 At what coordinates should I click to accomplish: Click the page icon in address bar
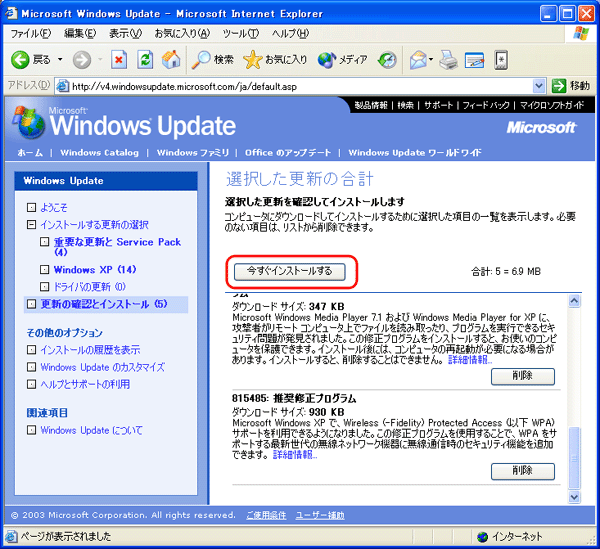[x=62, y=86]
